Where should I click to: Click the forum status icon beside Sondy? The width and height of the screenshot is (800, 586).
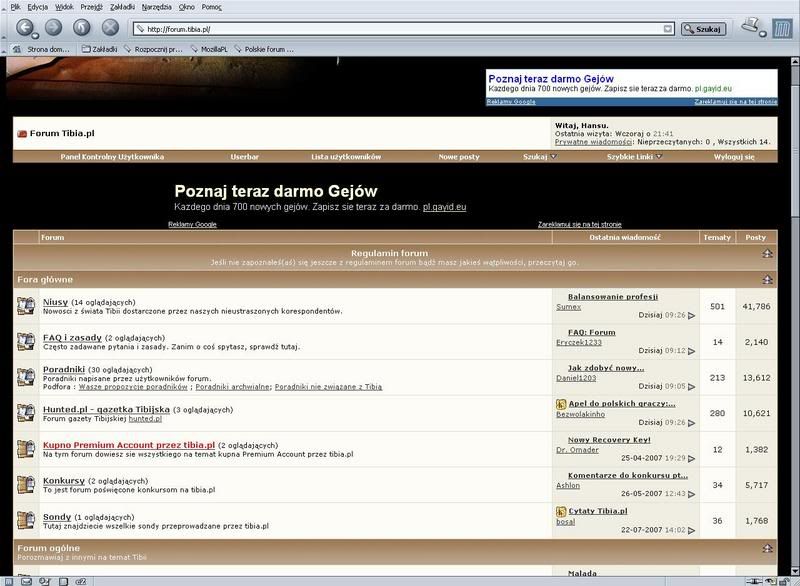tap(26, 521)
